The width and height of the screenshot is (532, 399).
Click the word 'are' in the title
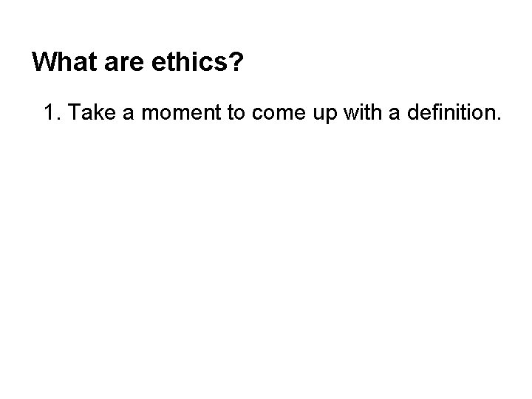[124, 64]
